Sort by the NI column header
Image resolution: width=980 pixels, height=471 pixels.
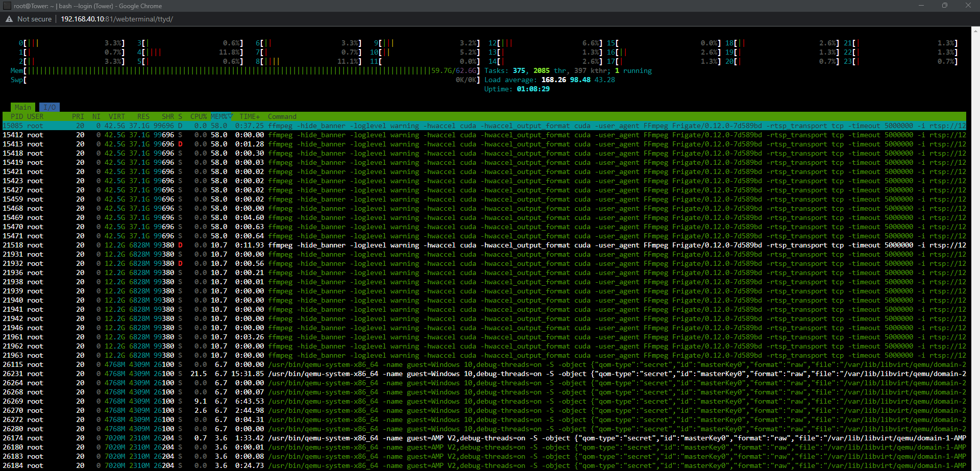(x=96, y=116)
